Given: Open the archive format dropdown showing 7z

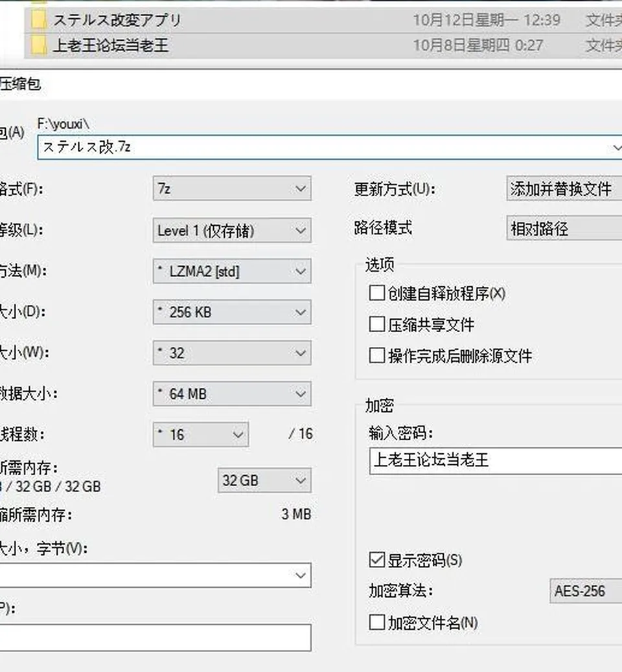Looking at the screenshot, I should coord(232,188).
